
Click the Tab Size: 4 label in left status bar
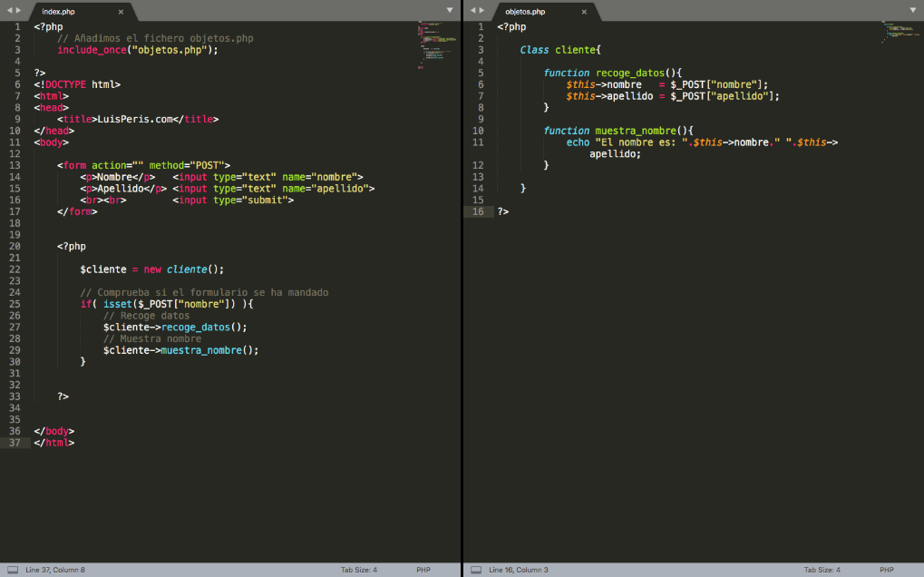click(x=361, y=569)
